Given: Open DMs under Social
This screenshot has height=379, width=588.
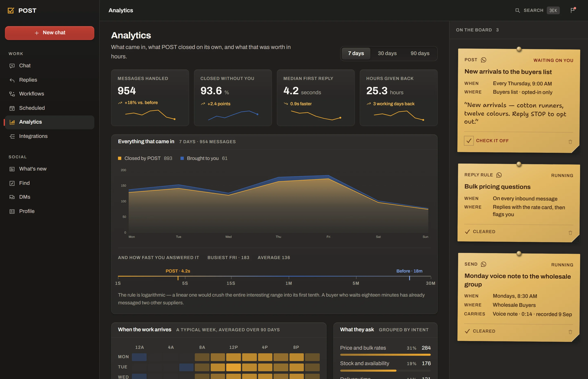Looking at the screenshot, I should [50, 197].
